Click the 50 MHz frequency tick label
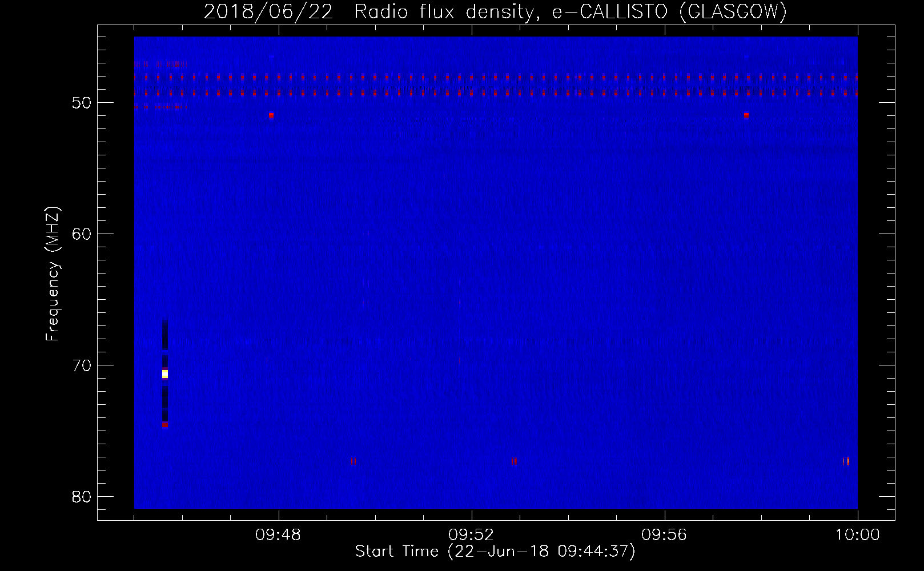Screen dimensions: 924x571 [x=82, y=103]
